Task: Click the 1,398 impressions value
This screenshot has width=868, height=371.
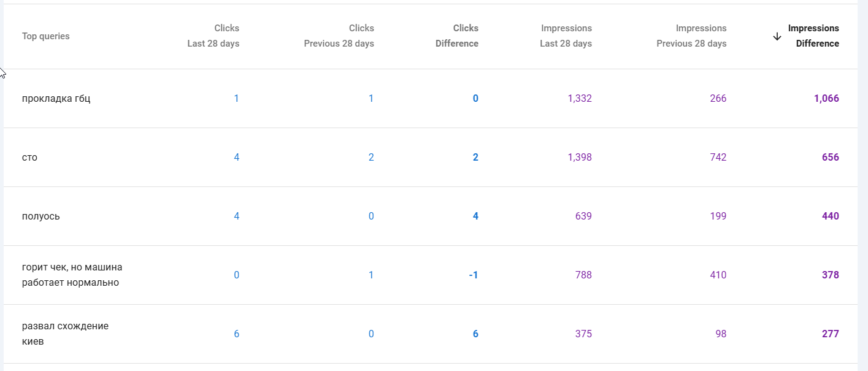Action: 580,158
